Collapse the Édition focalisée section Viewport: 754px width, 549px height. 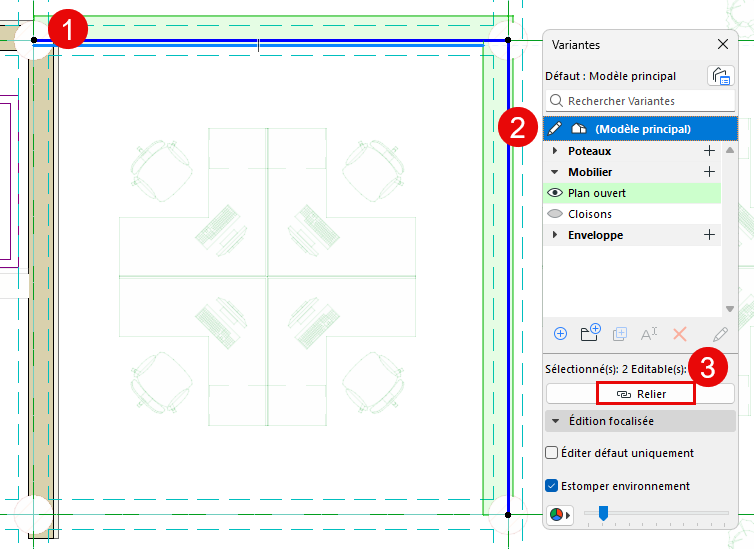pos(555,421)
